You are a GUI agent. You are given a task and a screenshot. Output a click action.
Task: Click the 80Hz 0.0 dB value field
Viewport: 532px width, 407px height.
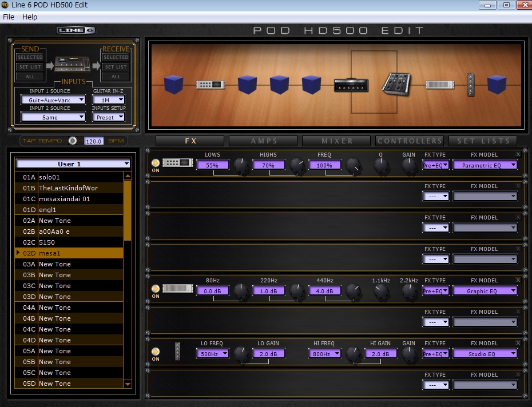pyautogui.click(x=212, y=291)
